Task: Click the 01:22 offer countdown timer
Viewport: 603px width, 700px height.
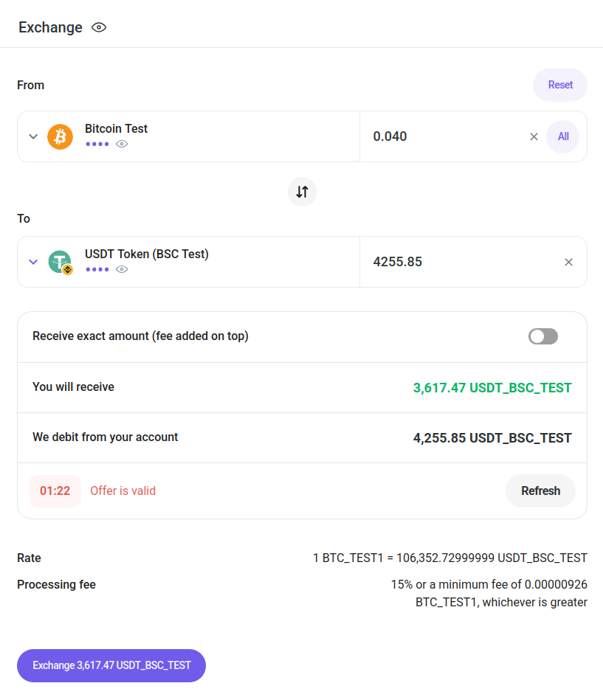Action: click(x=55, y=491)
